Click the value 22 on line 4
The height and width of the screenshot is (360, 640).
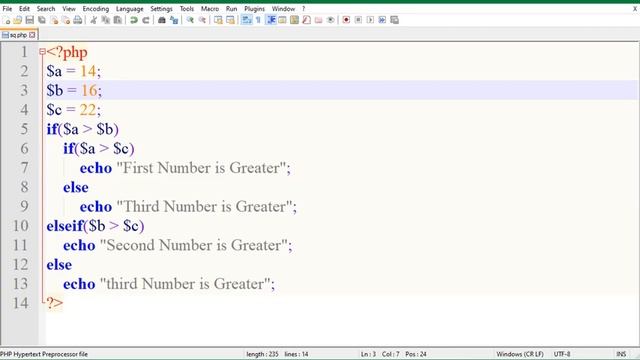87,110
